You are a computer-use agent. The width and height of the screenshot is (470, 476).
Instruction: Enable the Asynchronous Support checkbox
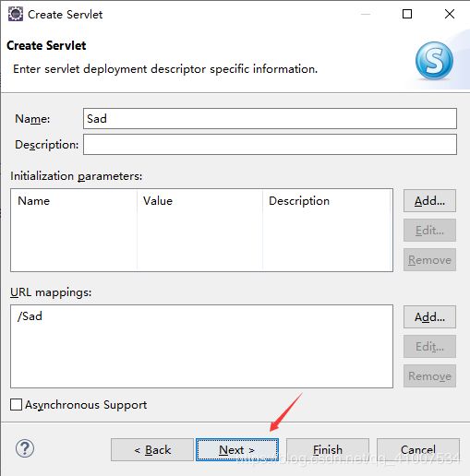(16, 405)
